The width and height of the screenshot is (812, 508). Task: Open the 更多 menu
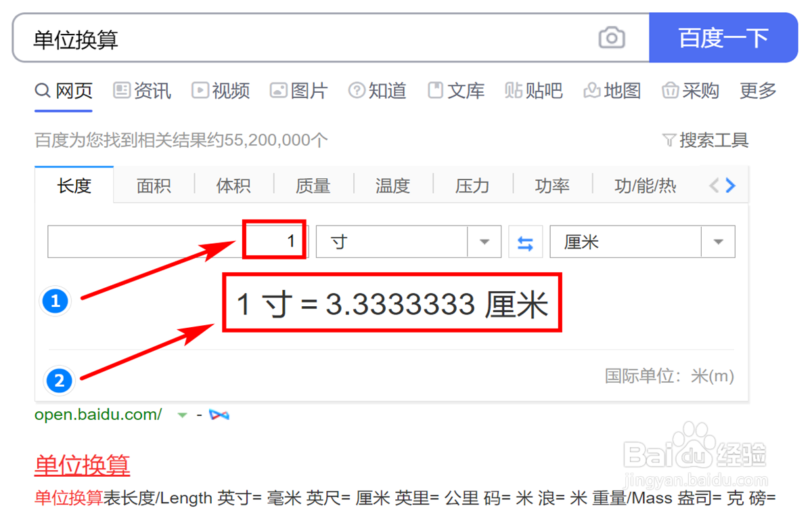(x=758, y=91)
